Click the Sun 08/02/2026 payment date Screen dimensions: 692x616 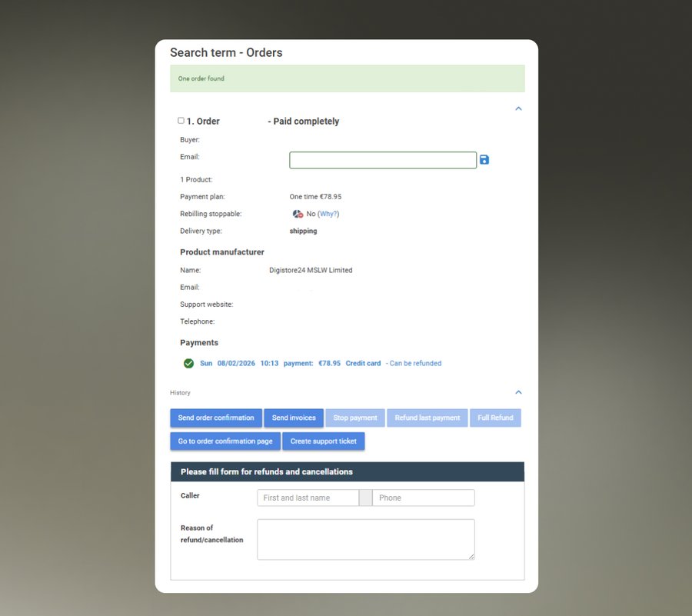click(228, 364)
